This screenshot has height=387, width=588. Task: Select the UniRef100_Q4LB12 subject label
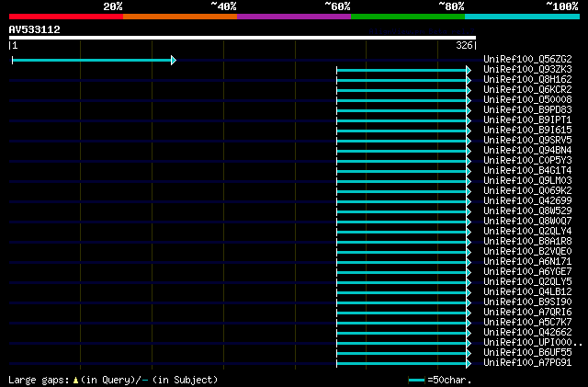(x=527, y=292)
